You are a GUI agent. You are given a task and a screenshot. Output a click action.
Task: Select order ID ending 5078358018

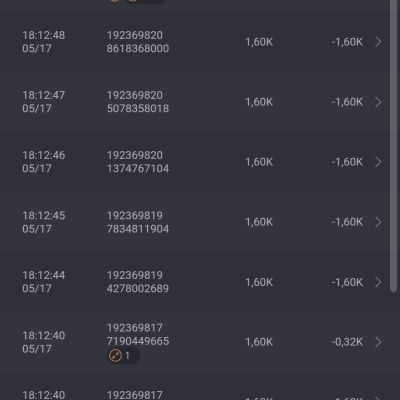coord(138,102)
